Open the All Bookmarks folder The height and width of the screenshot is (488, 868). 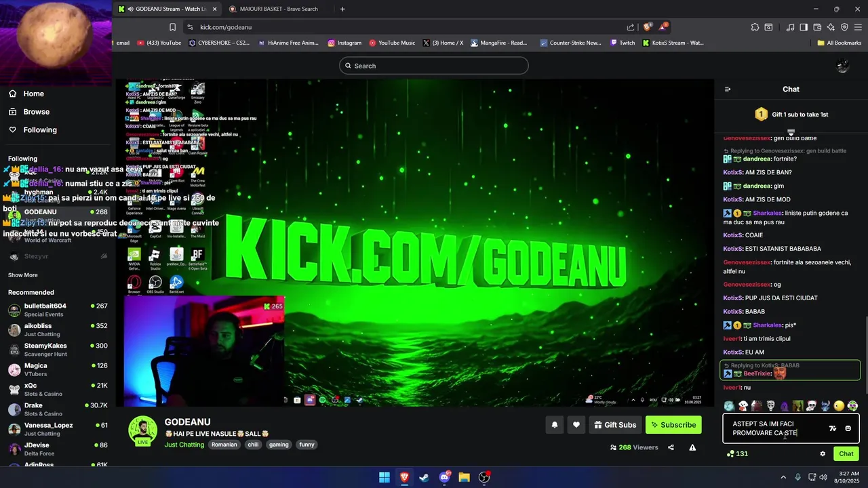coord(839,43)
